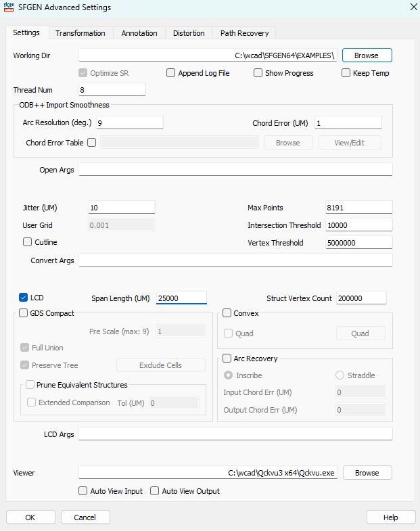The height and width of the screenshot is (531, 420).
Task: Click the LCD Args input field
Action: [x=235, y=434]
